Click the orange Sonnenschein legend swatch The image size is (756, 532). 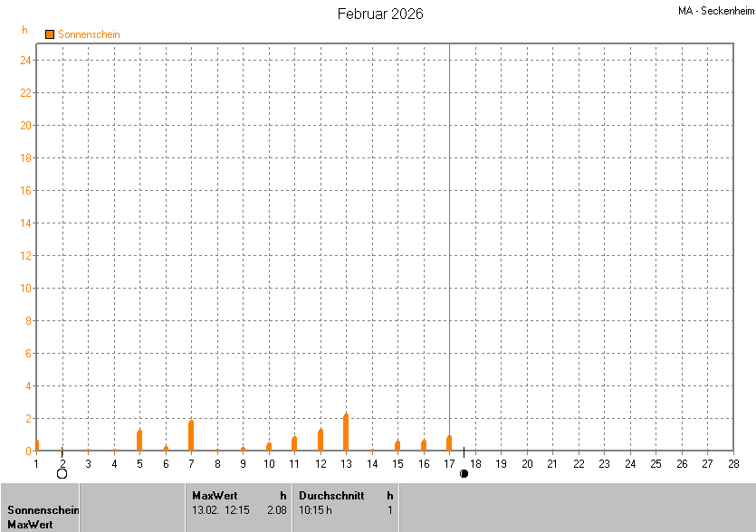coord(50,34)
